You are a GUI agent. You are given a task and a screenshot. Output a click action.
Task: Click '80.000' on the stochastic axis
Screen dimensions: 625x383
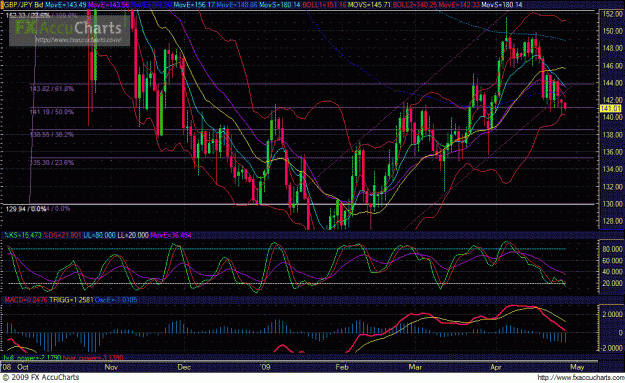tap(612, 249)
